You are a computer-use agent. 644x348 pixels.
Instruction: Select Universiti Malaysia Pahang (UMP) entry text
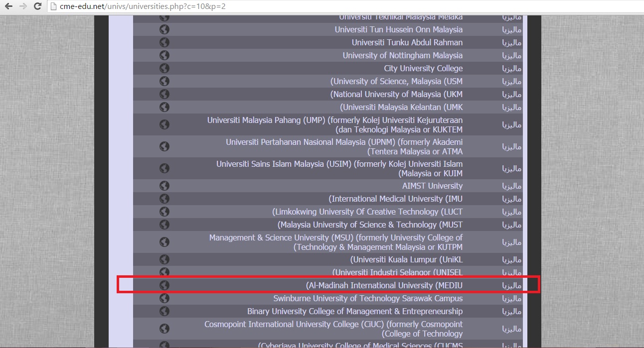click(x=335, y=125)
